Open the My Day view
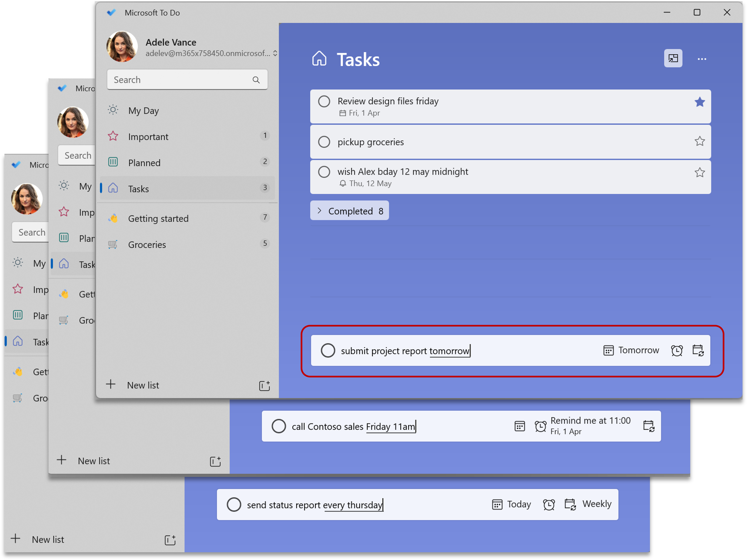747x560 pixels. (143, 110)
